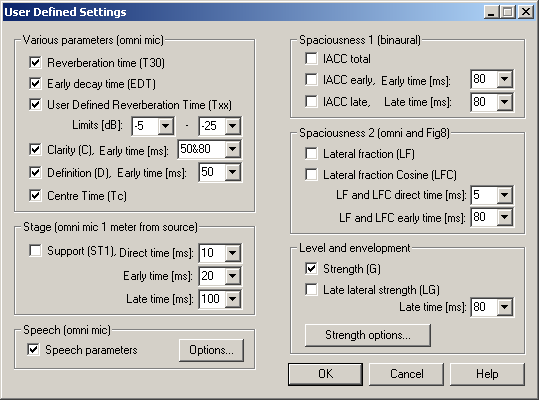Toggle Strength (G) checkbox
The height and width of the screenshot is (400, 539).
tap(311, 268)
